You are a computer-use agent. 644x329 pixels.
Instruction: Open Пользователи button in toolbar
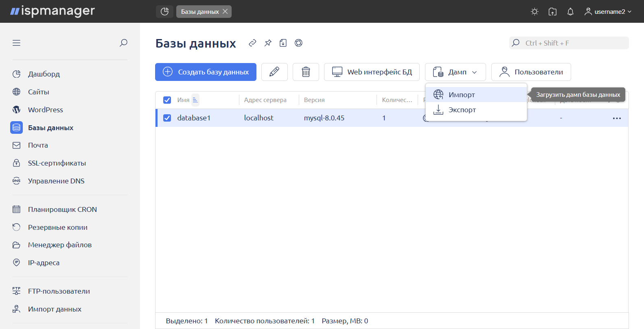coord(531,72)
